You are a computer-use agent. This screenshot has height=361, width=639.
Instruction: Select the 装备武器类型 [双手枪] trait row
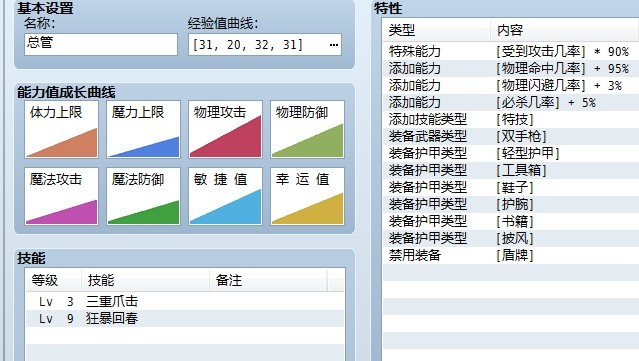pos(511,136)
